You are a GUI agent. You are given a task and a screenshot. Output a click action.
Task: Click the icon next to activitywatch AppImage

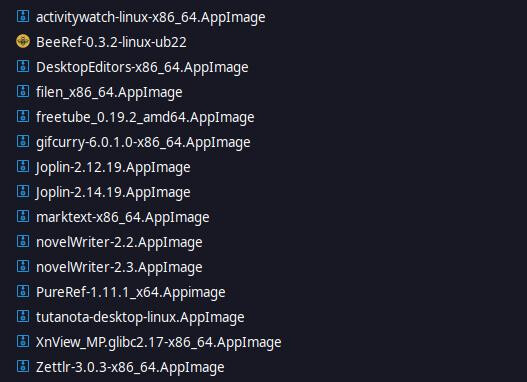23,16
